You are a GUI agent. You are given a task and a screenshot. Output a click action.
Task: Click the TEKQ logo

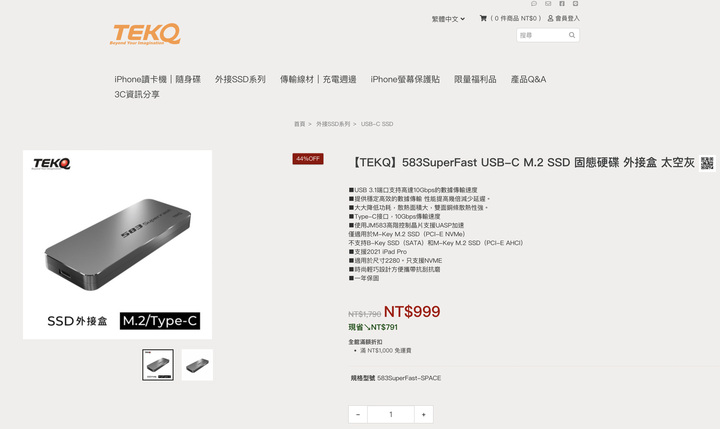[x=145, y=34]
